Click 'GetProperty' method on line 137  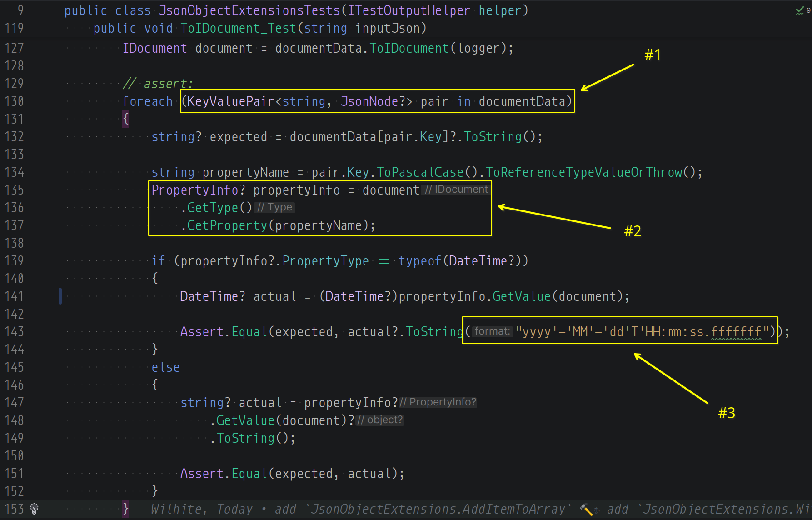pyautogui.click(x=227, y=225)
